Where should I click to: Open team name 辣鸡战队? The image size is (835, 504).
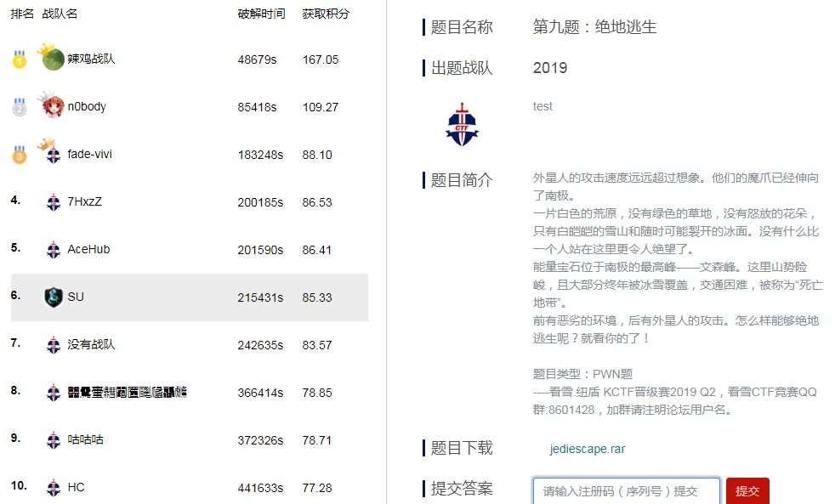pos(91,59)
